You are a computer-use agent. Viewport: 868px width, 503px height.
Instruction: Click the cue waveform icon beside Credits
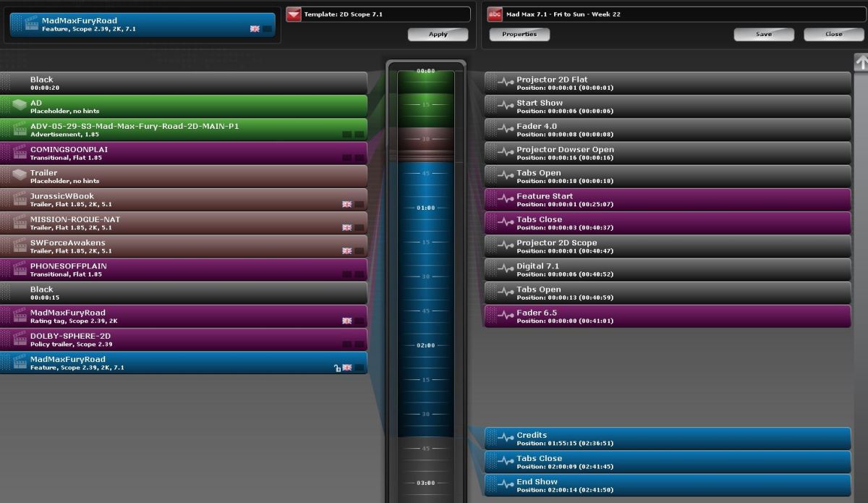coord(505,439)
